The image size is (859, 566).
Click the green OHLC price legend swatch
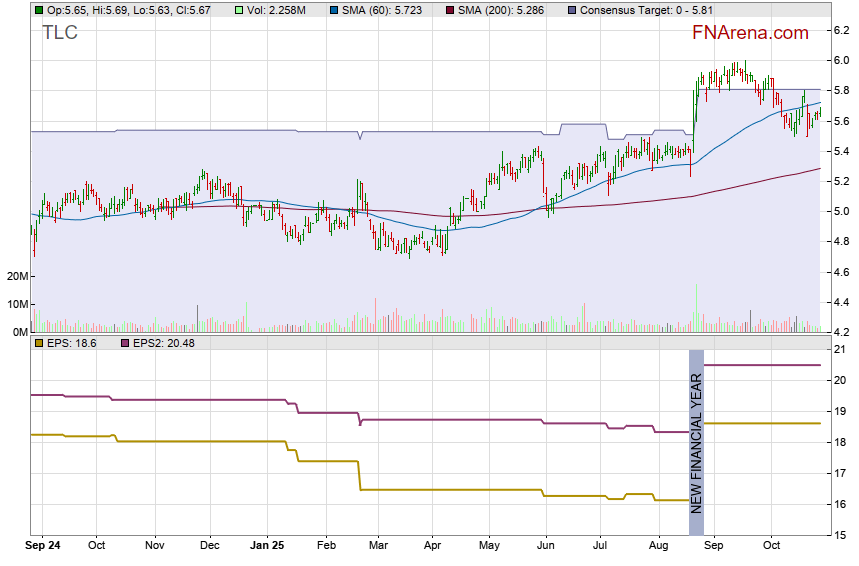click(39, 10)
